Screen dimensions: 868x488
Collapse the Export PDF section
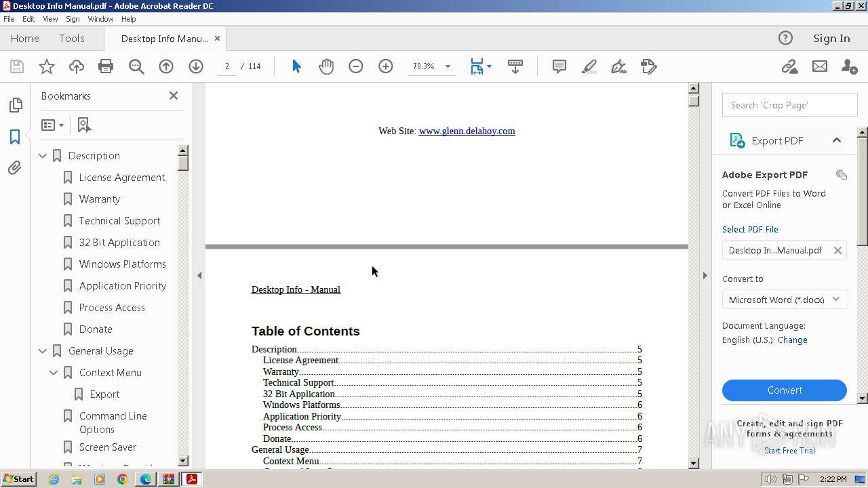(836, 140)
